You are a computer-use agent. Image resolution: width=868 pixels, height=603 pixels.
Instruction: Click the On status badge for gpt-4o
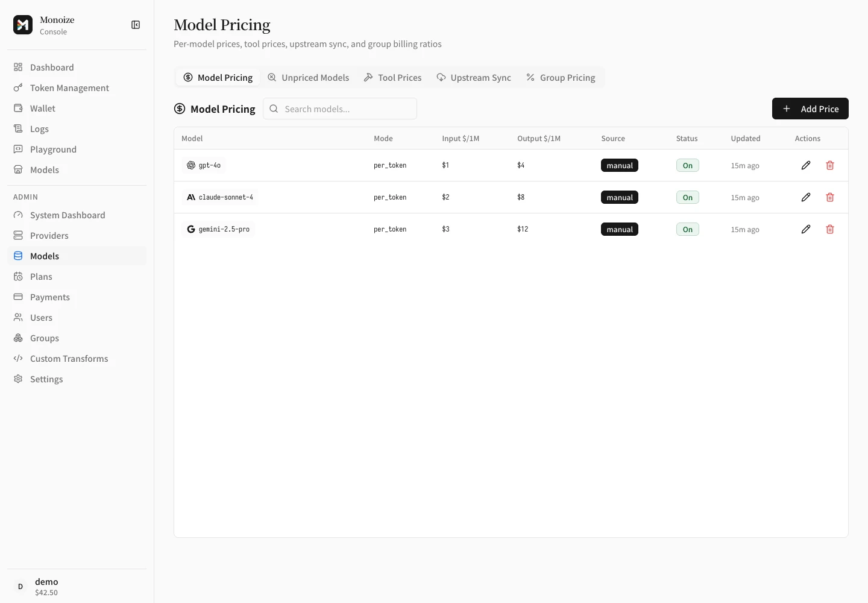click(688, 165)
